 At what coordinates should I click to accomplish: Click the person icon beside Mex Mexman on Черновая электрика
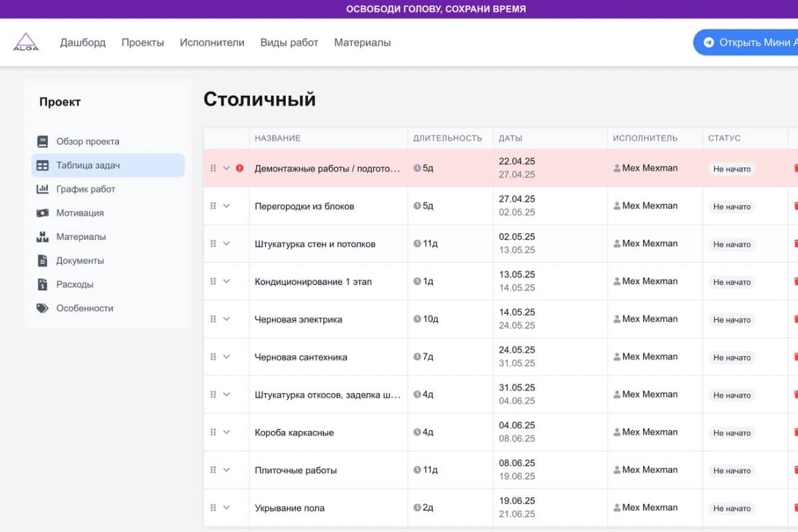617,319
